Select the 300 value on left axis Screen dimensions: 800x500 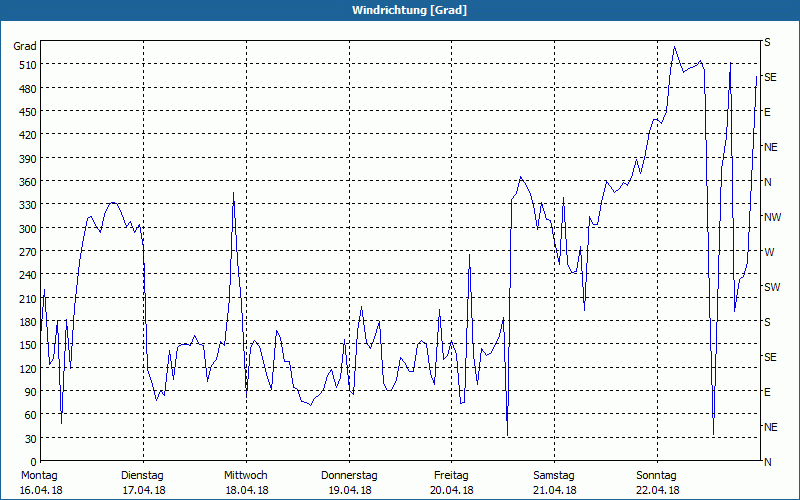[28, 229]
